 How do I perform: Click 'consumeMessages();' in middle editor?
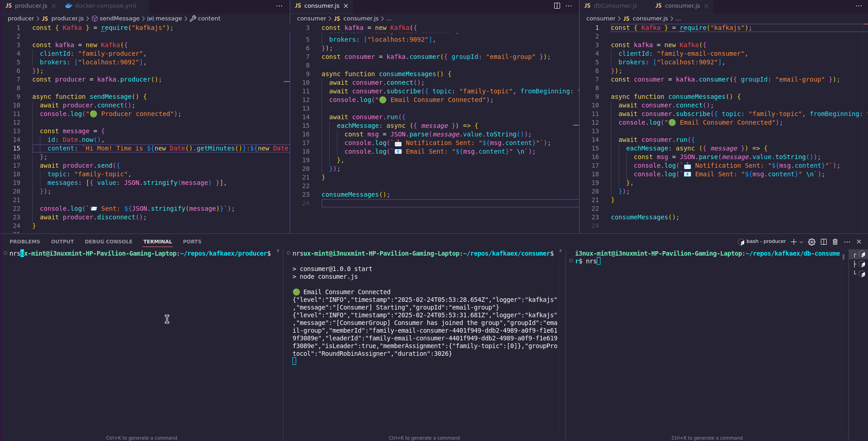click(x=356, y=194)
